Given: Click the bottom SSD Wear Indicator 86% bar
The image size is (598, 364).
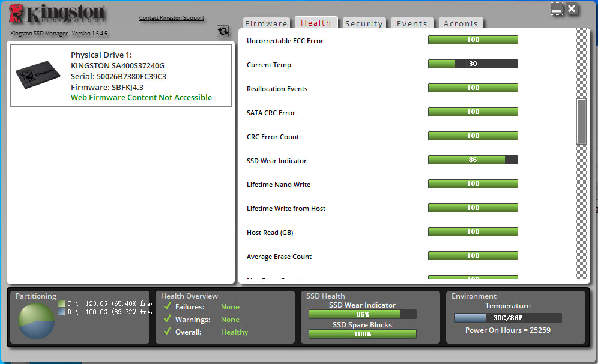Looking at the screenshot, I should 362,314.
